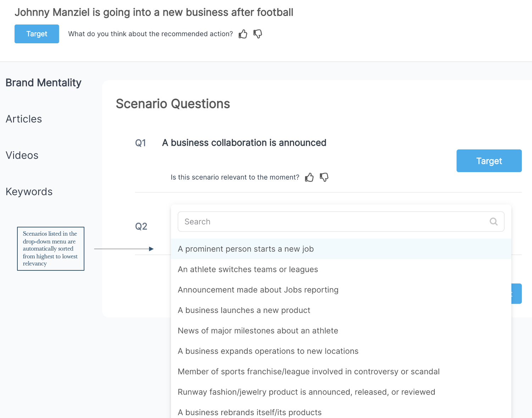The height and width of the screenshot is (418, 532).
Task: Go to the Keywords section
Action: [29, 192]
